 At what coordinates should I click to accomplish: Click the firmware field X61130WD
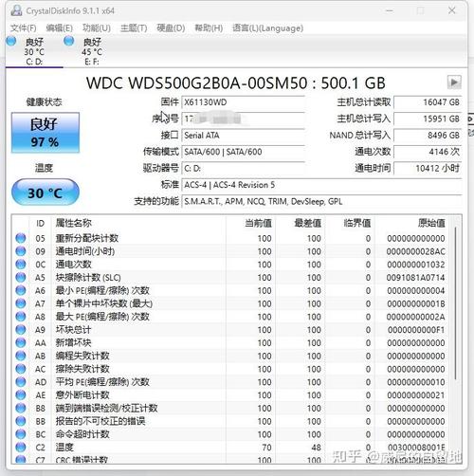(x=244, y=102)
